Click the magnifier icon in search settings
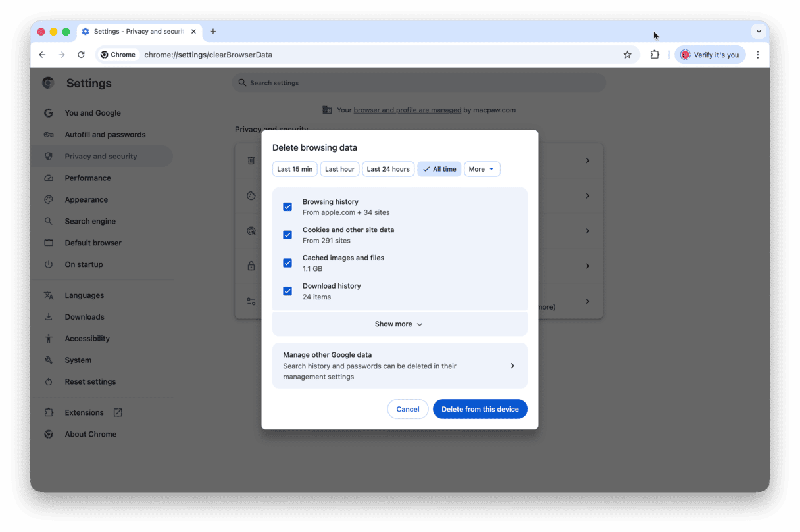The height and width of the screenshot is (532, 800). coord(242,82)
